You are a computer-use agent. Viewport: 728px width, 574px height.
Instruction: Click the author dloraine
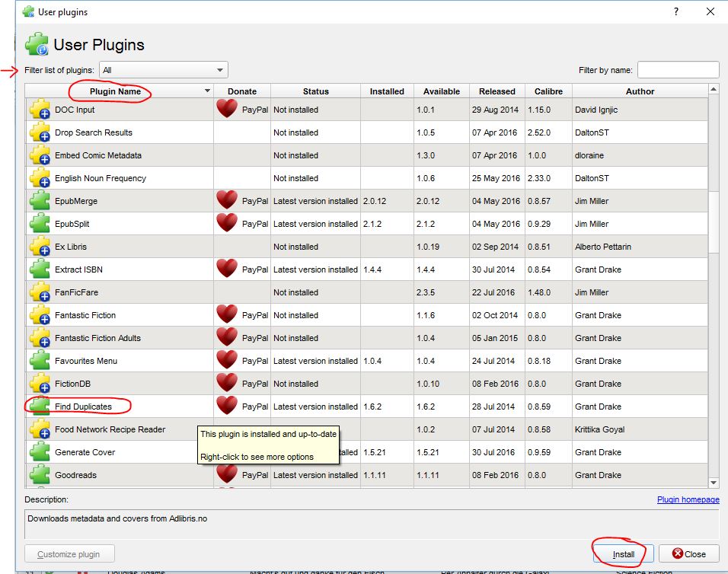click(x=589, y=155)
